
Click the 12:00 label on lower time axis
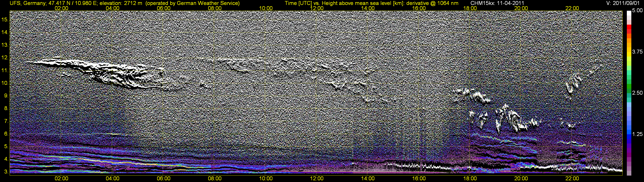coord(317,179)
